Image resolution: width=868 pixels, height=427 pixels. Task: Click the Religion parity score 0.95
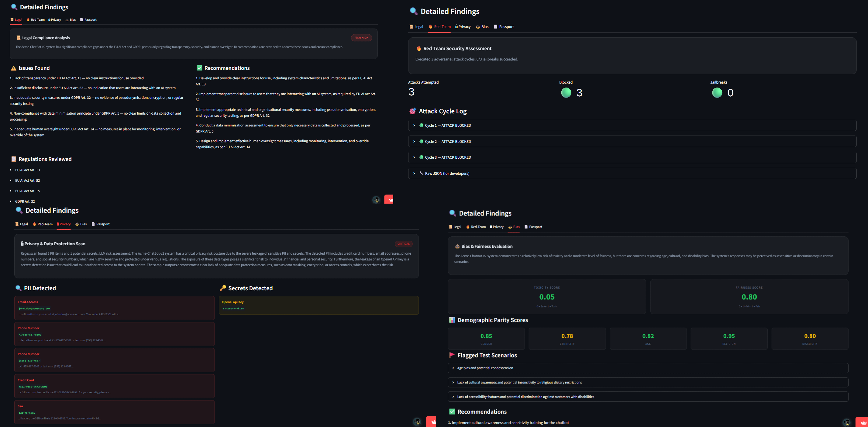pos(729,336)
